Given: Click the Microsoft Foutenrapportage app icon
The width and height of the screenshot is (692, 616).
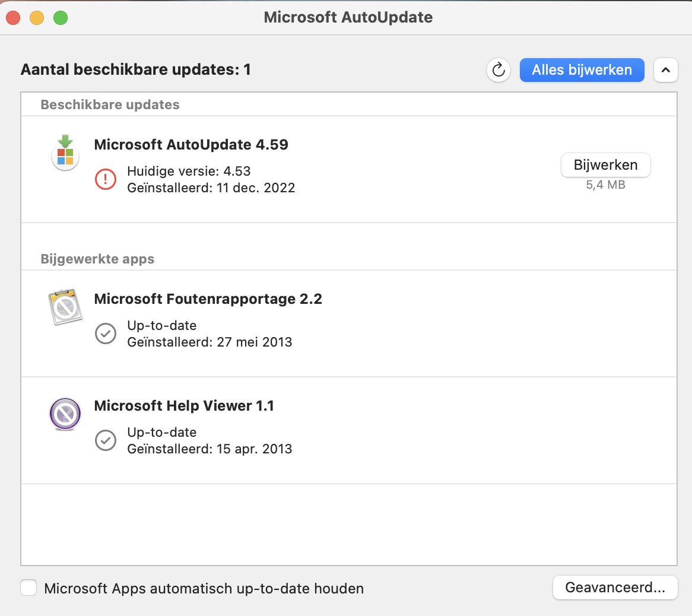Looking at the screenshot, I should tap(65, 307).
